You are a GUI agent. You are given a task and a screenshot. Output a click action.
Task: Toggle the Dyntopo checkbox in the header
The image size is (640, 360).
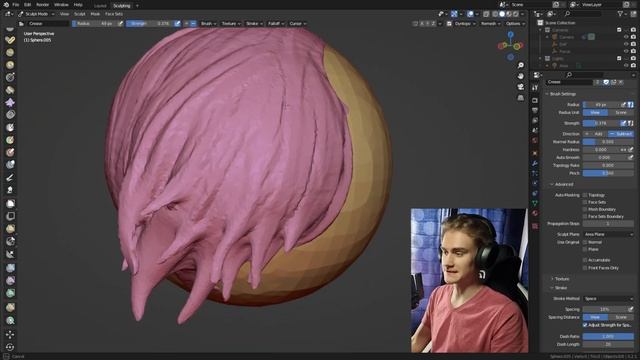tap(449, 24)
